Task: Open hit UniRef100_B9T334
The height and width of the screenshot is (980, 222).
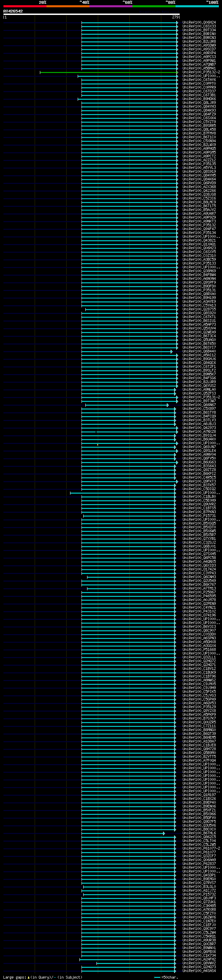Action: pos(199,30)
